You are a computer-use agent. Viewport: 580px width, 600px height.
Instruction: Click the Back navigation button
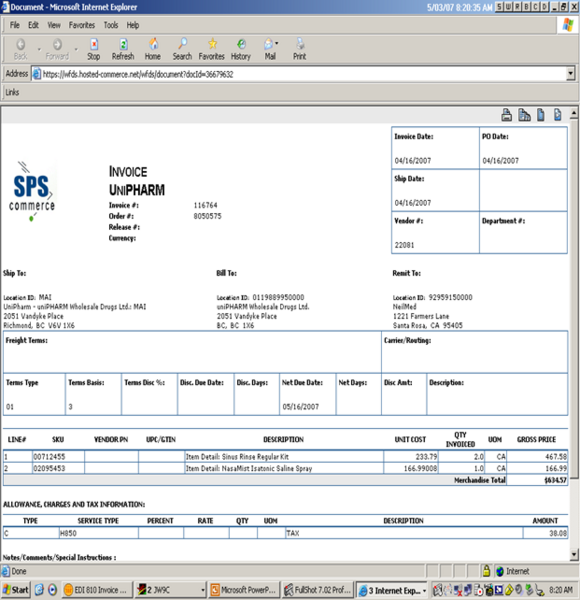click(x=20, y=49)
